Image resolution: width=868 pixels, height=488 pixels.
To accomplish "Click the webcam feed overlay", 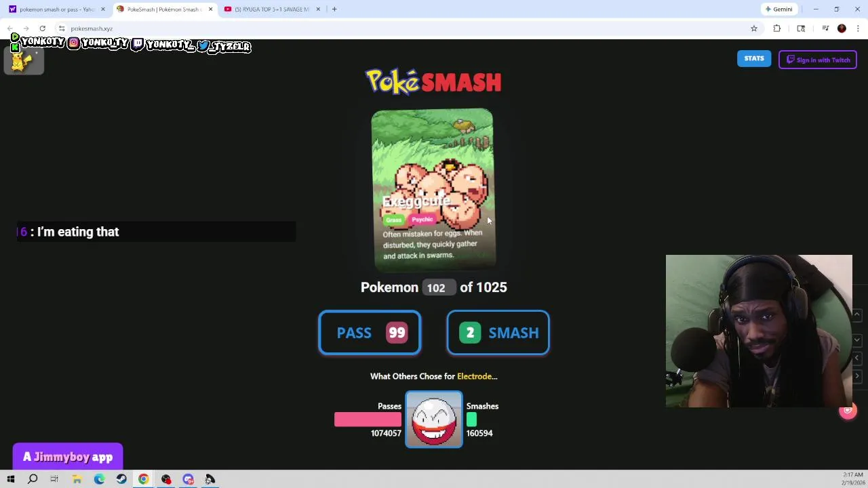I will click(759, 331).
